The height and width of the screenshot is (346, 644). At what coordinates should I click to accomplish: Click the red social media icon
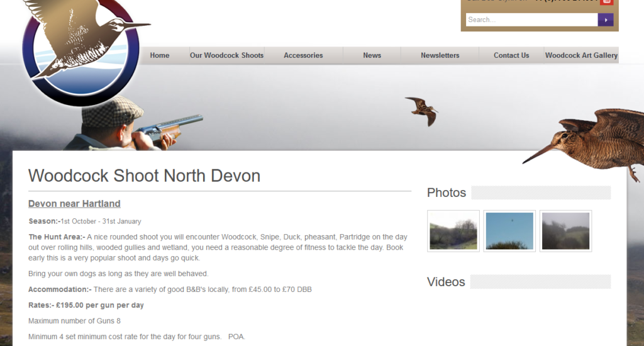coord(606,2)
